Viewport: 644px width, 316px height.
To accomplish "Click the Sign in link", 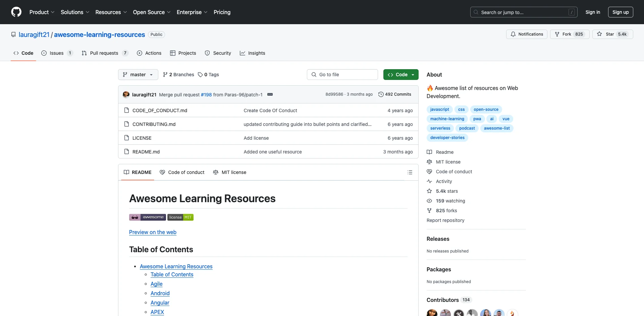I will (x=593, y=12).
